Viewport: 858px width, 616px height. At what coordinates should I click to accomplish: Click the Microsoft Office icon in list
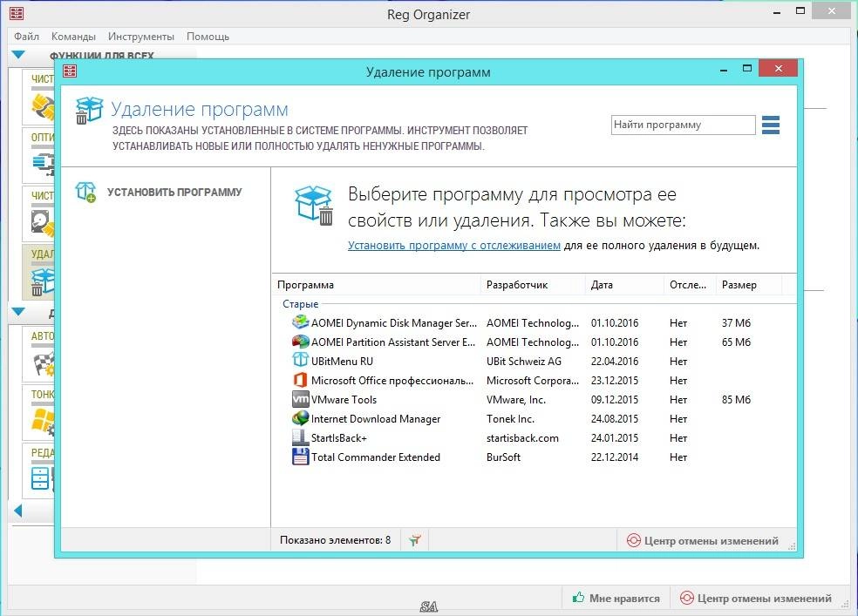tap(301, 380)
